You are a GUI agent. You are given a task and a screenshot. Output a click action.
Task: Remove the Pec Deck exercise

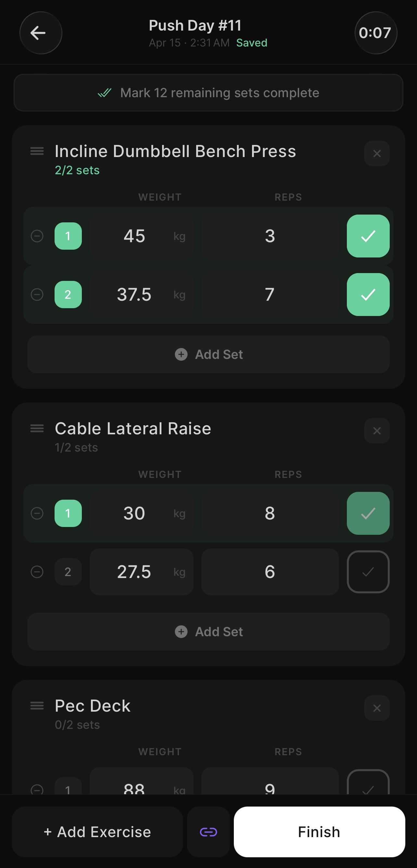pos(377,708)
